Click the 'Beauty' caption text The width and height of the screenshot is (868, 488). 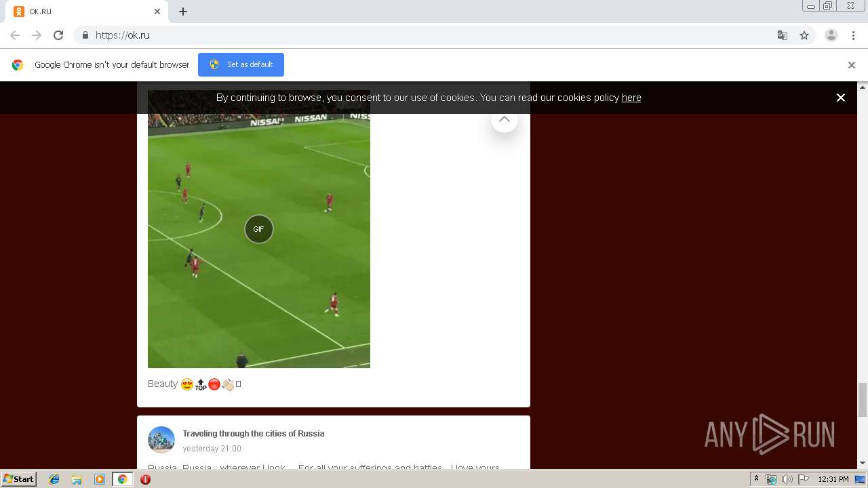click(x=163, y=384)
